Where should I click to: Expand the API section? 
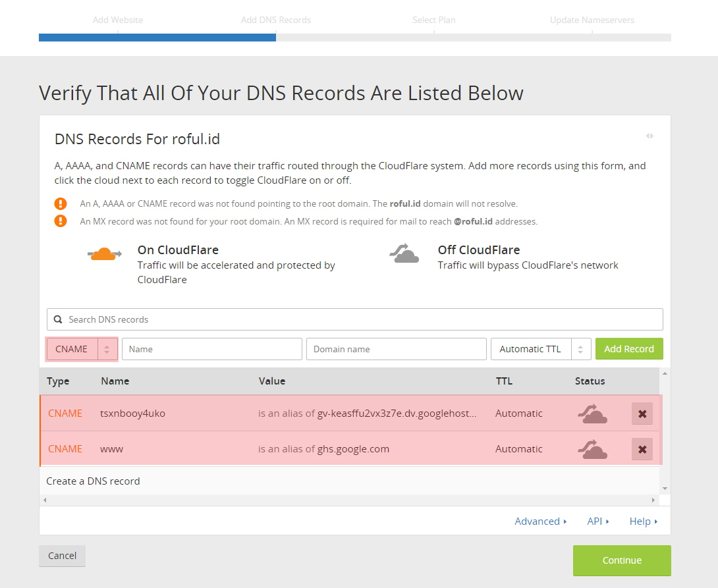click(x=597, y=521)
